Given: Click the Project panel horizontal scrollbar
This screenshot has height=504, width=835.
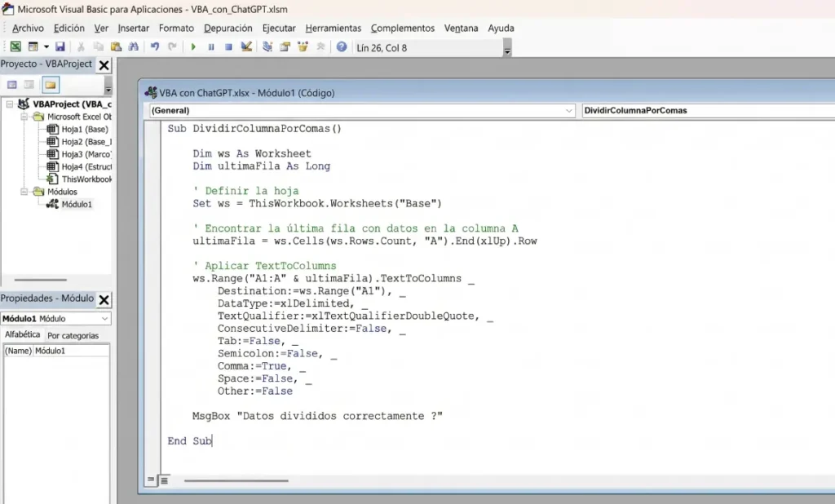Looking at the screenshot, I should click(x=41, y=279).
